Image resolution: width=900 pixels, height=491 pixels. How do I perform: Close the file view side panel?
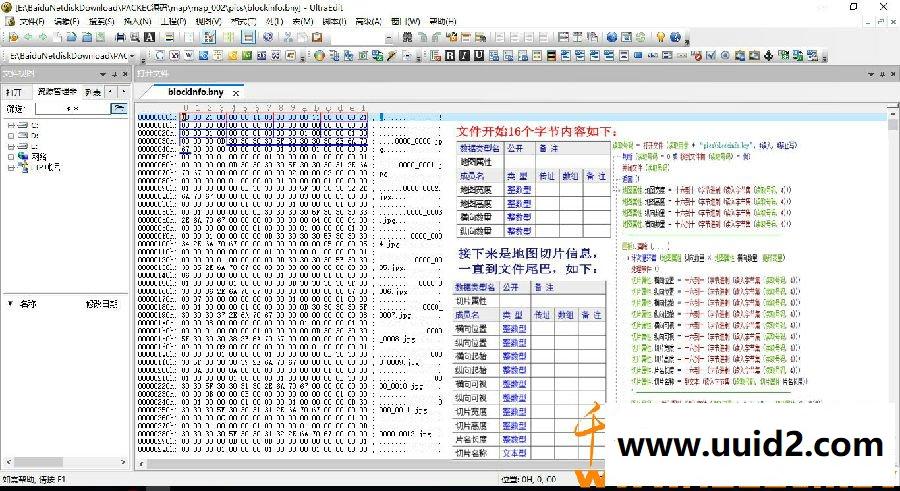click(x=124, y=74)
